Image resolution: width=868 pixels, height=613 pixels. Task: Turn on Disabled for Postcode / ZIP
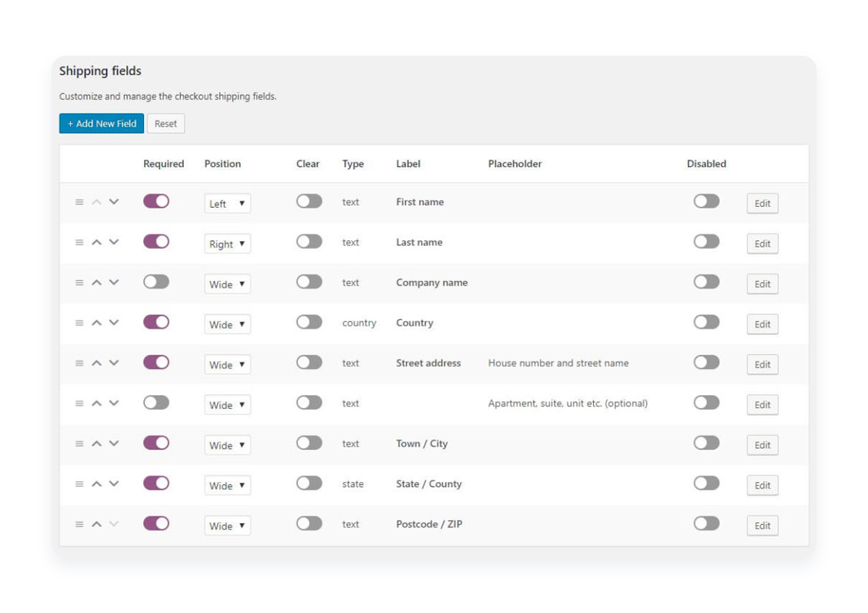coord(707,523)
